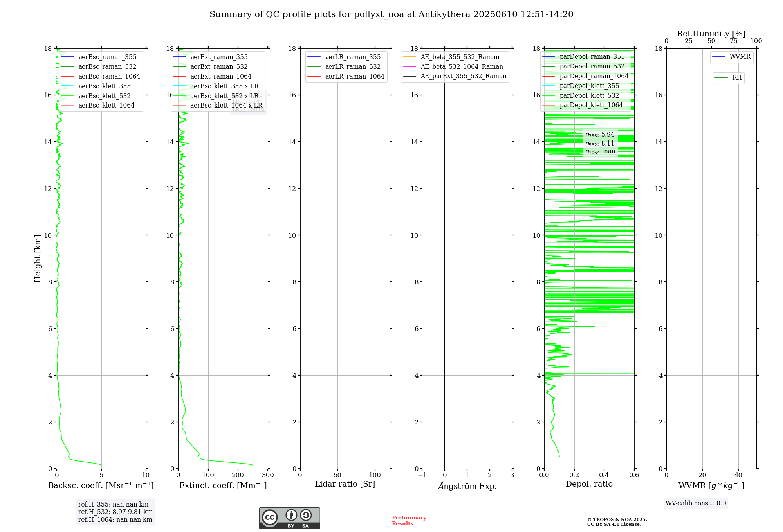Click the aerExt_raman_355 legend label
Image resolution: width=783 pixels, height=532 pixels.
pos(219,57)
